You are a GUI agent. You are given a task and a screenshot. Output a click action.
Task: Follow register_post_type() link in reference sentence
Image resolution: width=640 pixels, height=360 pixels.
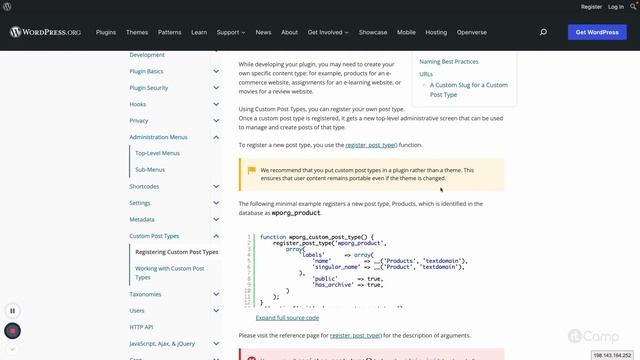click(x=356, y=336)
